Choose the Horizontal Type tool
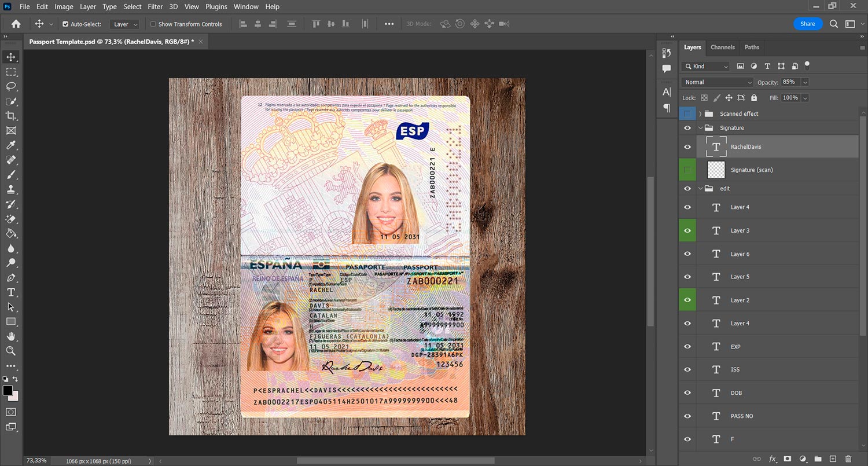The height and width of the screenshot is (466, 868). click(11, 292)
